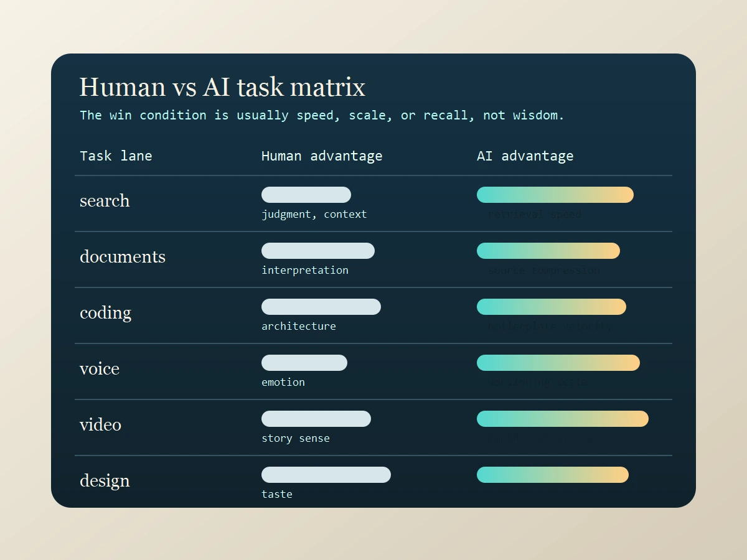The image size is (747, 560).
Task: Click the "video" task lane label
Action: 101,425
